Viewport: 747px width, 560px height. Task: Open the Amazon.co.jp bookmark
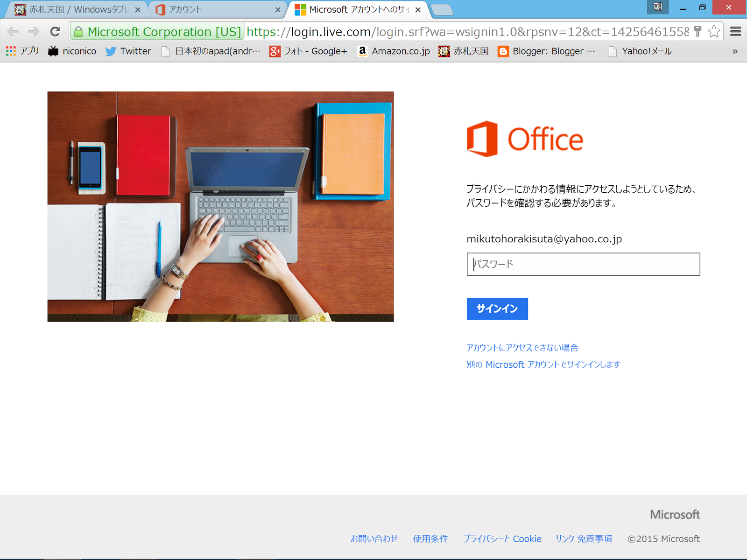pyautogui.click(x=394, y=51)
